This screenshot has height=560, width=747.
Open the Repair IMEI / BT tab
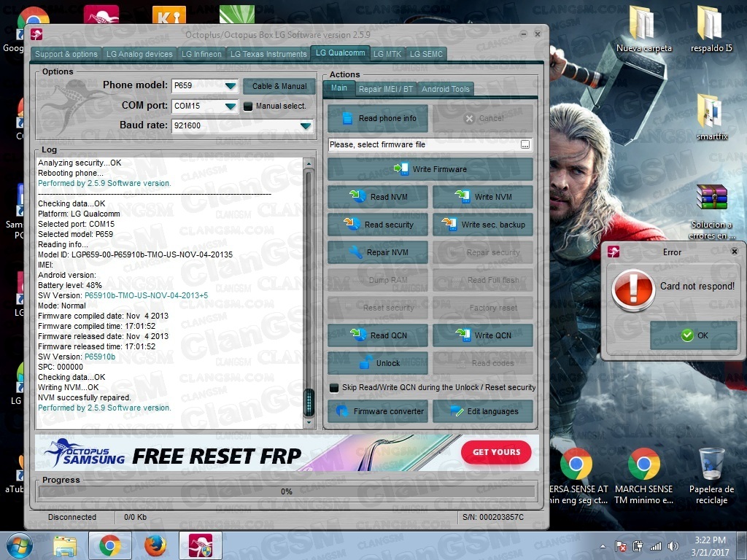[386, 89]
